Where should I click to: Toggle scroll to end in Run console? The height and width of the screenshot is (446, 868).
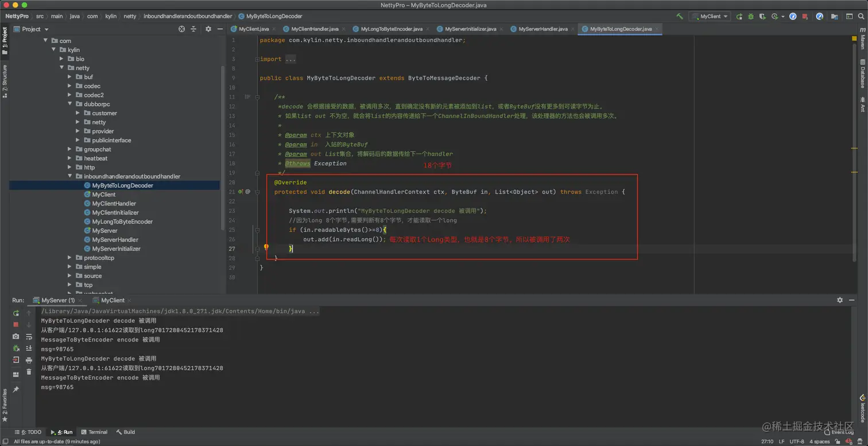coord(29,348)
